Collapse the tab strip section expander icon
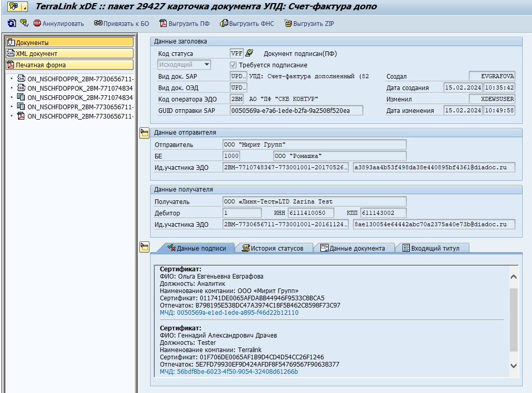Screen dimensions: 532x393 [x=144, y=248]
